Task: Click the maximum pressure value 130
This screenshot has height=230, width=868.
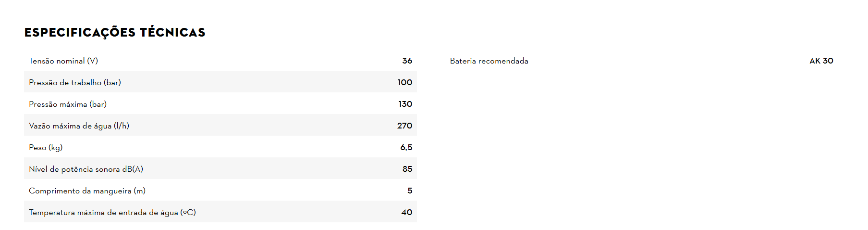Action: (x=405, y=104)
